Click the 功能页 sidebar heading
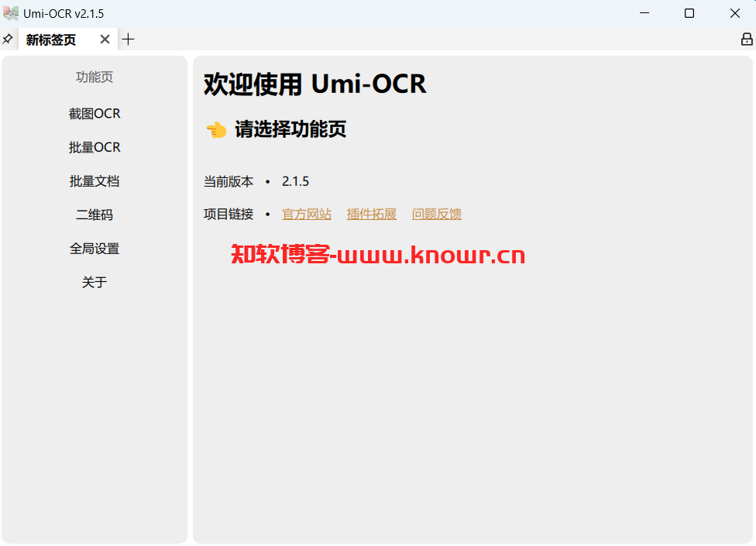This screenshot has height=546, width=756. point(94,77)
